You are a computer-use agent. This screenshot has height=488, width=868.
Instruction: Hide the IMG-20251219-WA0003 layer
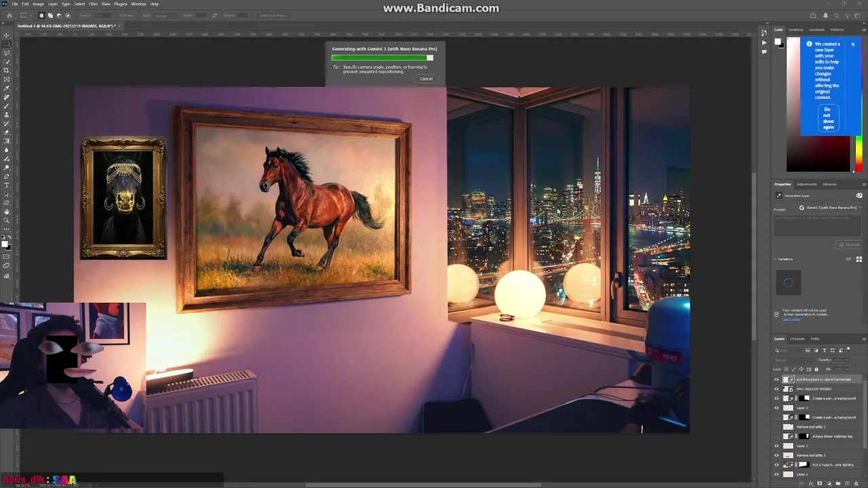(x=776, y=389)
